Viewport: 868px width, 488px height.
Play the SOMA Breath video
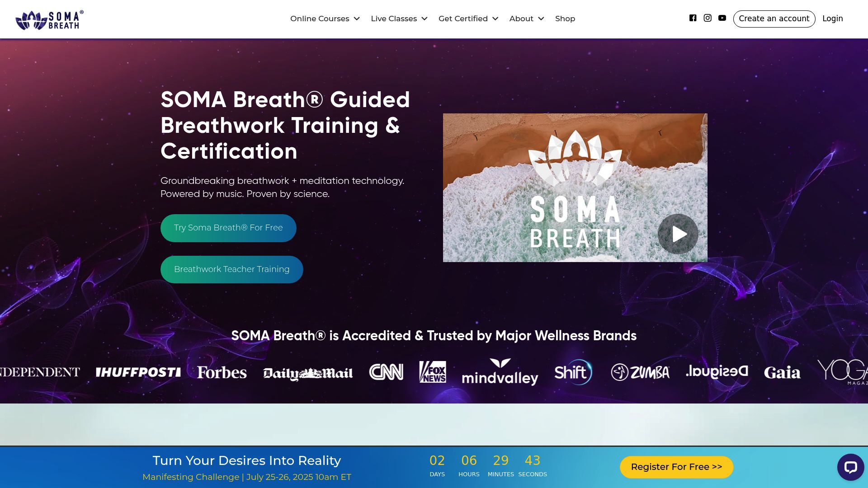coord(678,234)
